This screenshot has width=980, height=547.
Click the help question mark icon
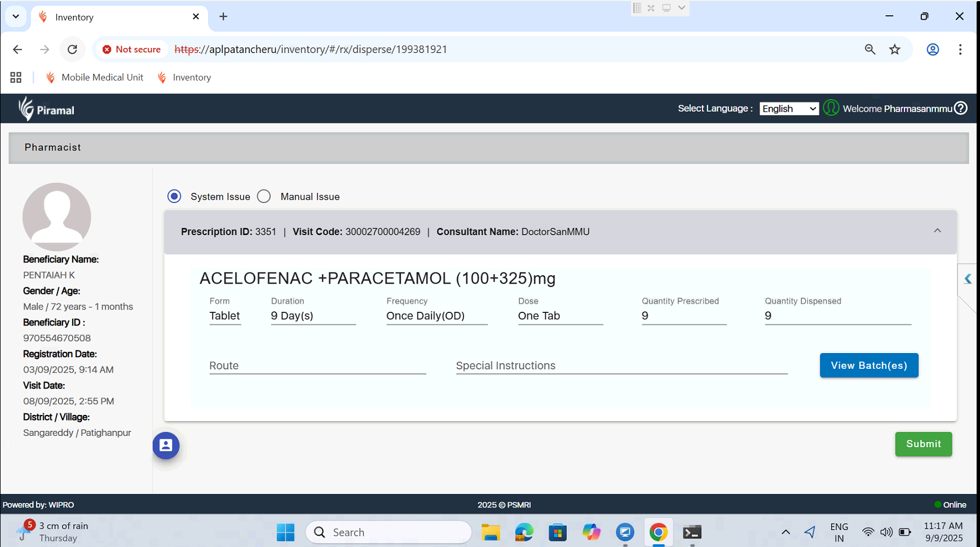coord(961,108)
